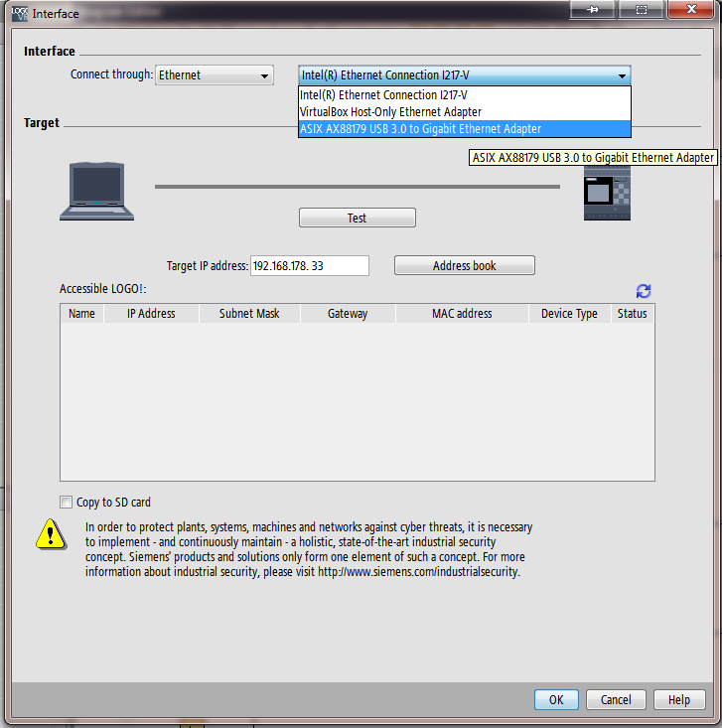Click the MAC address column header
Screen dimensions: 722x728
462,314
